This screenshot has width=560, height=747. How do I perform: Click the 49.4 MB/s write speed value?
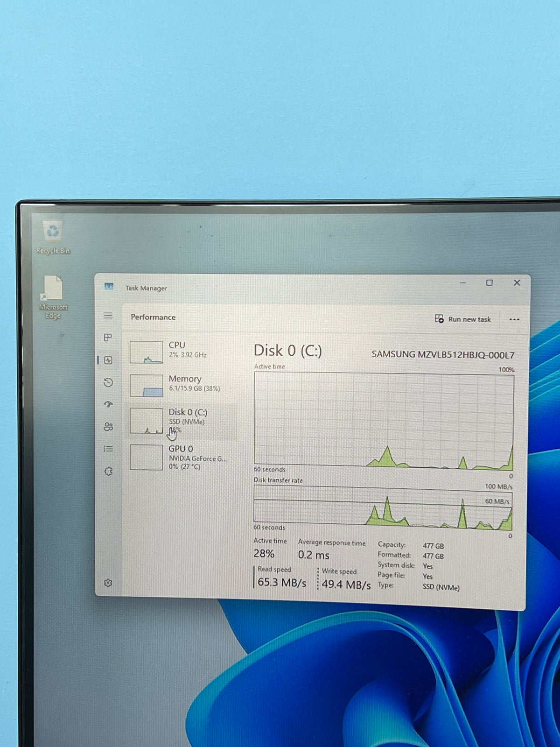tap(346, 585)
